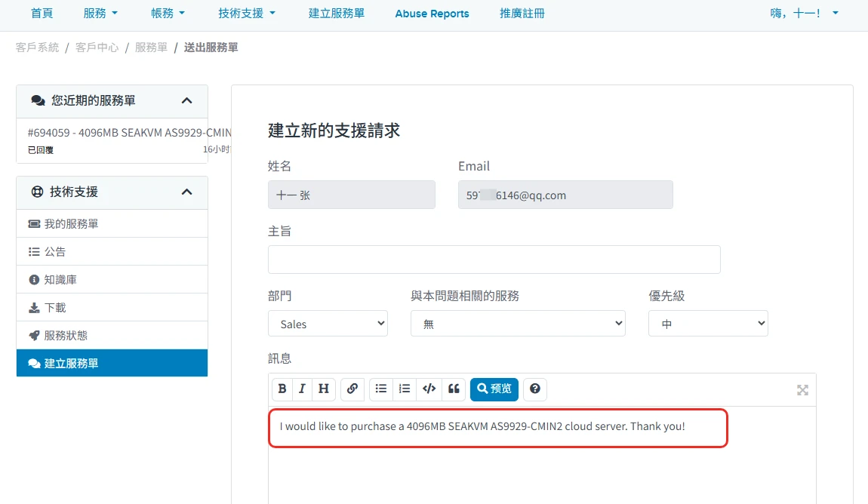Expand the 技術支援 top navigation menu
Image resolution: width=868 pixels, height=504 pixels.
tap(246, 14)
